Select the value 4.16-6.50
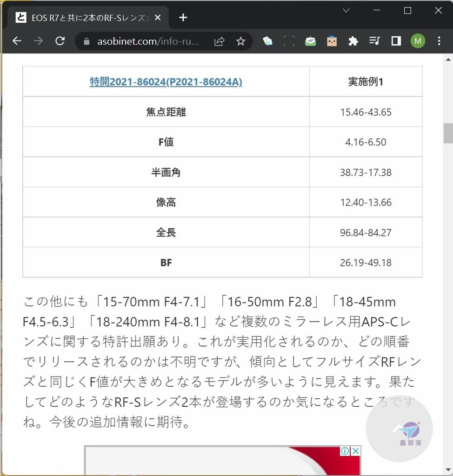Image resolution: width=453 pixels, height=476 pixels. pyautogui.click(x=366, y=142)
